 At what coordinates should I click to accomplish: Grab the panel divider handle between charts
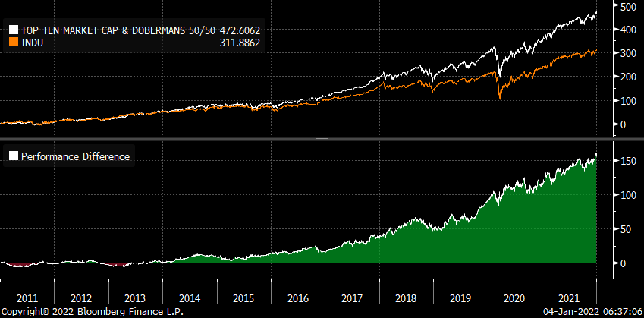[x=322, y=140]
